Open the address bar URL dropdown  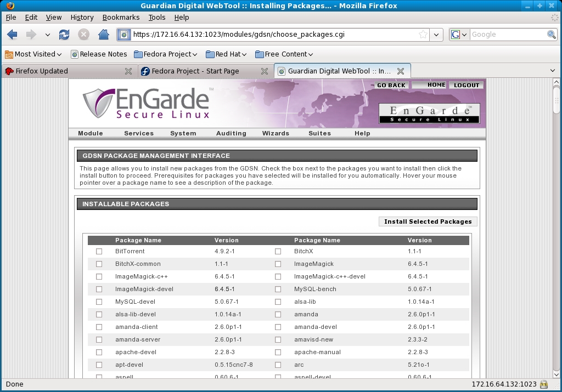coord(436,35)
